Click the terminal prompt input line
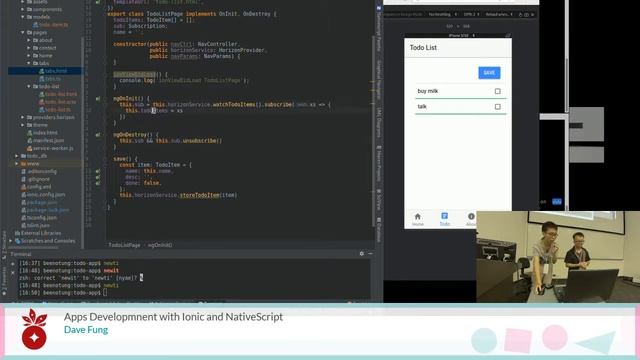Screen dimensions: 640x360 point(63,293)
